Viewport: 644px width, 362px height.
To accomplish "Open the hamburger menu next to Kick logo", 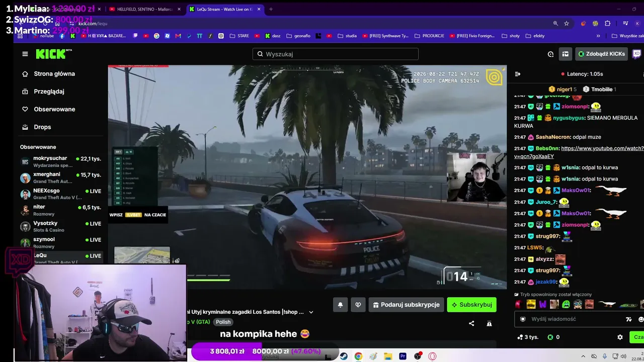I will (25, 54).
